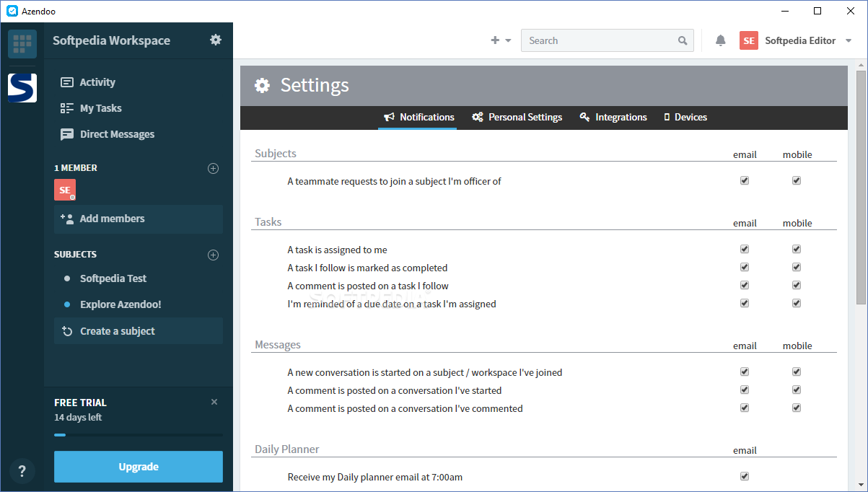The height and width of the screenshot is (492, 868).
Task: Toggle email for comment on conversation I've commented
Action: [x=745, y=408]
